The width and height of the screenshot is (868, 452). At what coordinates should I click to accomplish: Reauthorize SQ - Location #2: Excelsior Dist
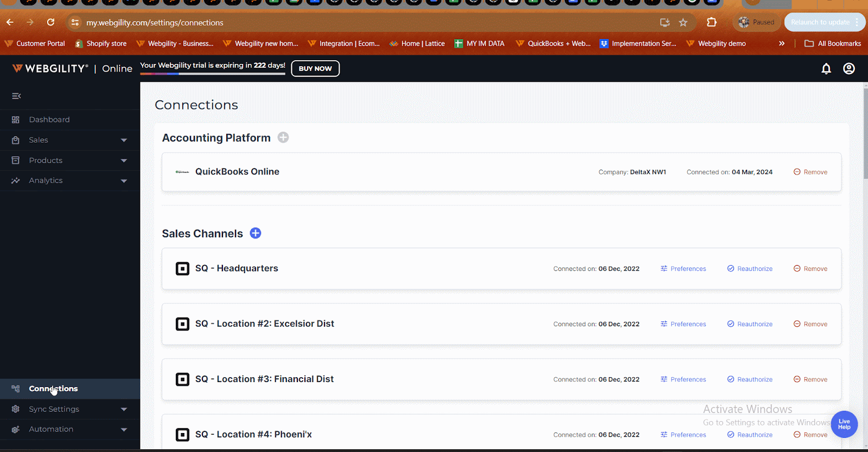pos(750,324)
